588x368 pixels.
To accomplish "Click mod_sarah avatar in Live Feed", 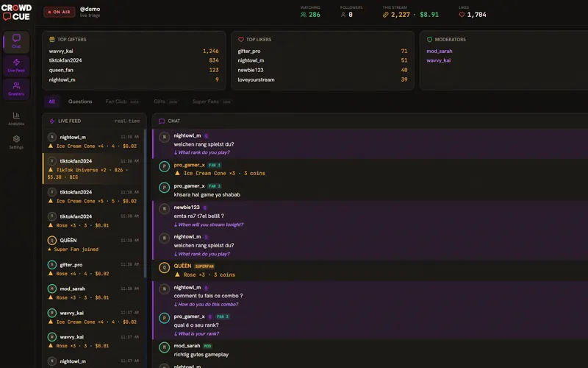I will (x=51, y=289).
